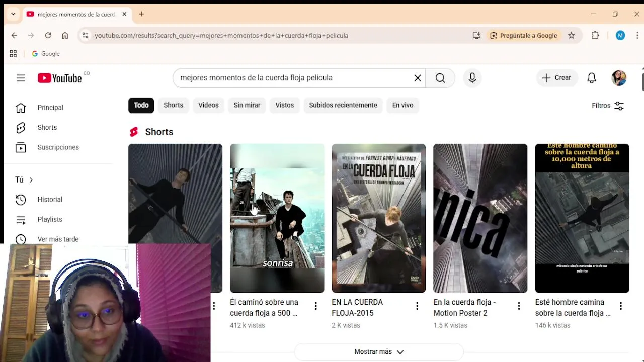Expand shorts with 'Mostrar más'
The height and width of the screenshot is (362, 644).
378,352
